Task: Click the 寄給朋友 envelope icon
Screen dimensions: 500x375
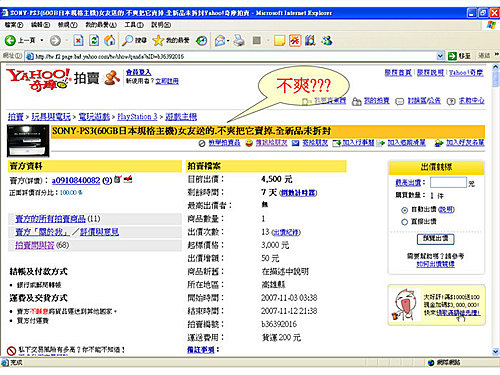Action: coord(295,143)
